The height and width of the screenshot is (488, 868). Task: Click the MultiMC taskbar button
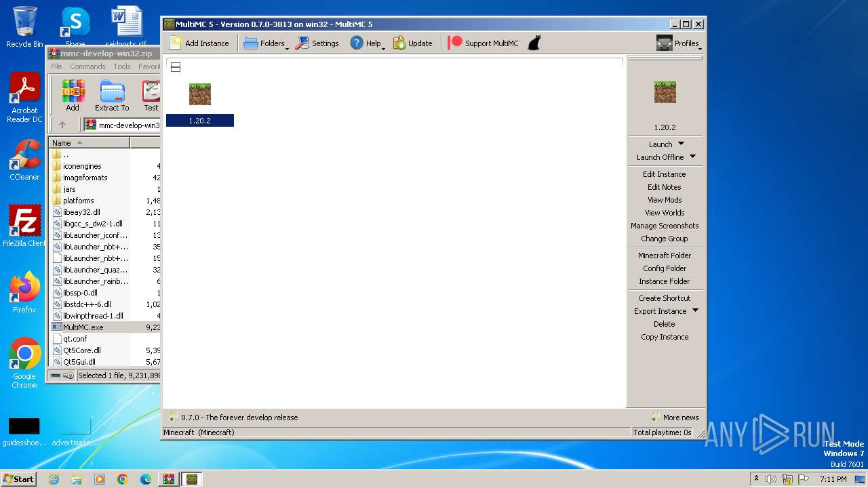pyautogui.click(x=192, y=479)
